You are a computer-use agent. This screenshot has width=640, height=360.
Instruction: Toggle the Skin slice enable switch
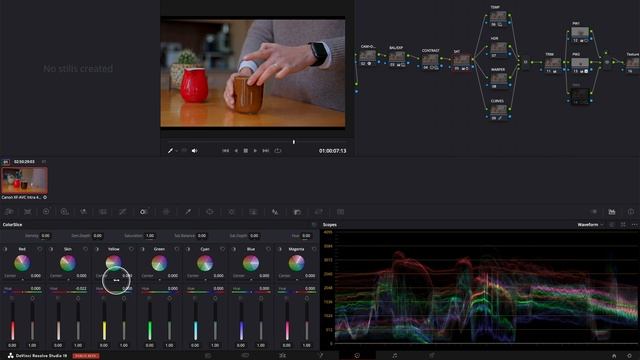tap(51, 249)
